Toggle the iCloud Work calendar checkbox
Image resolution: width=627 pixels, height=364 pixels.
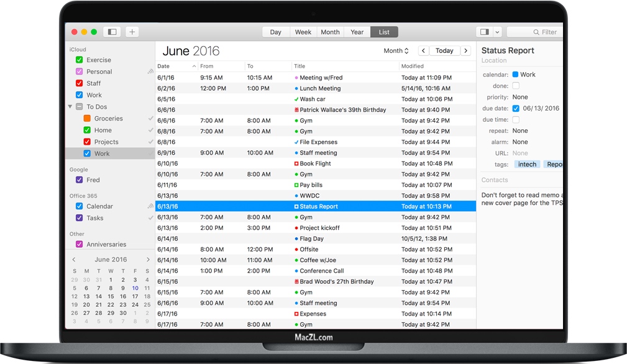coord(79,95)
